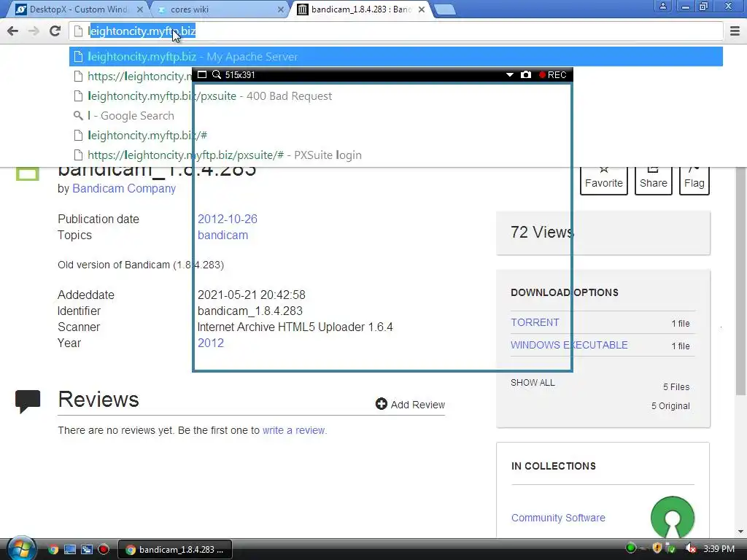Choose the pxsuite 400 Bad Request suggestion

tap(396, 96)
